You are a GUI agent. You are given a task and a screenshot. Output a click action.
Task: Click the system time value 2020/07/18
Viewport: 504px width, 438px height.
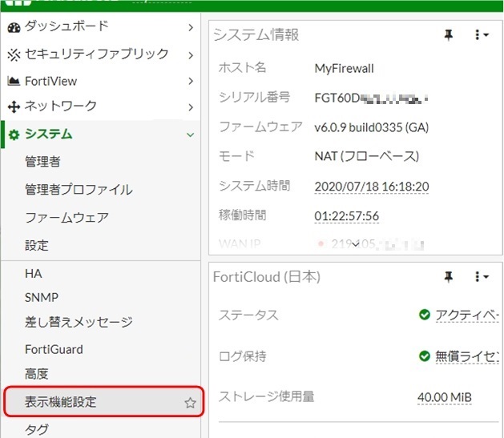coord(372,187)
